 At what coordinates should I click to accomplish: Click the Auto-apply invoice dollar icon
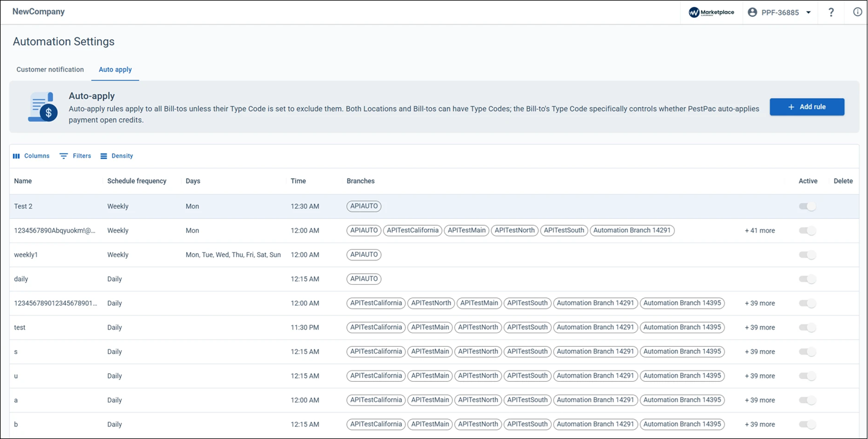tap(43, 107)
